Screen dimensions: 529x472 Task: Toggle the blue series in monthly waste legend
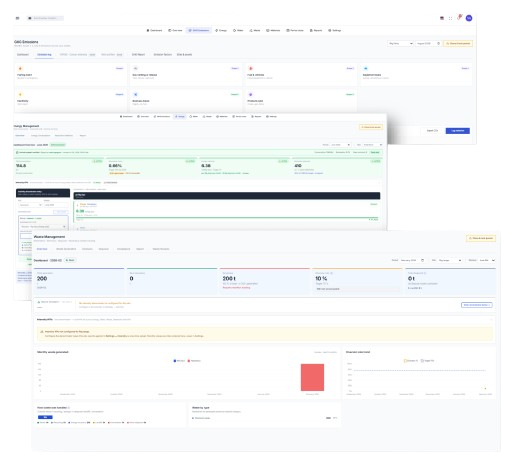pos(175,361)
